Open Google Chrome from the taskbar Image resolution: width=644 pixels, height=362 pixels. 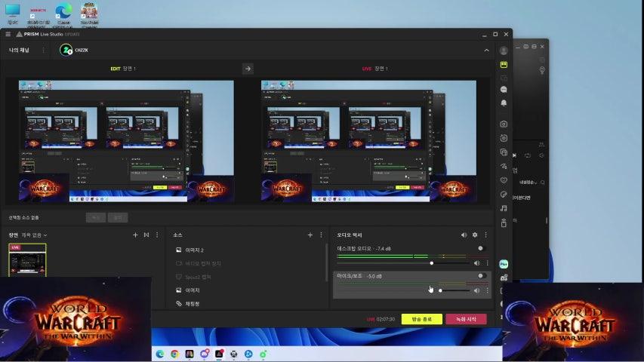[174, 354]
